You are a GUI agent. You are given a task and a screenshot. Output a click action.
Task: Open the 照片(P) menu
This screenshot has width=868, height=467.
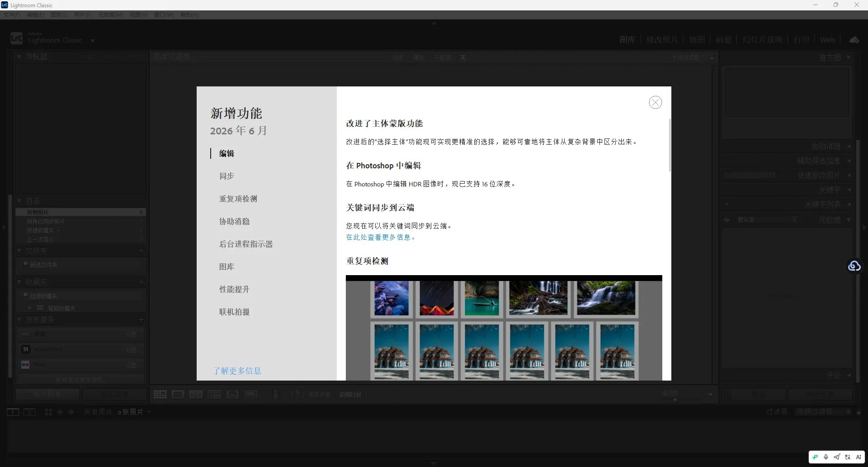(x=83, y=14)
